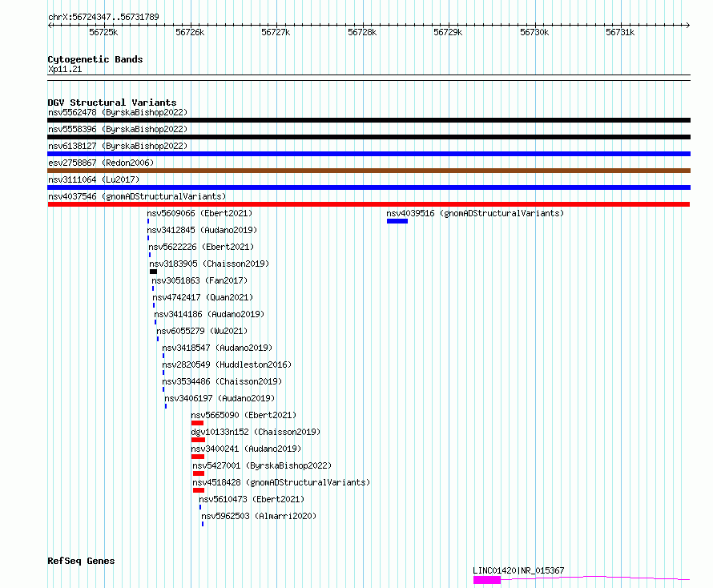Click the blue block under nsv4039516
The height and width of the screenshot is (588, 713).
tap(397, 221)
